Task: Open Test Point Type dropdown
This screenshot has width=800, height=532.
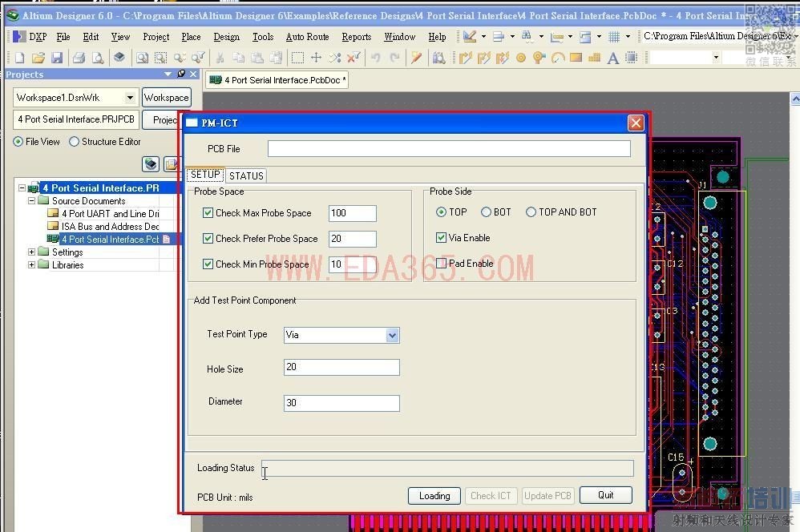Action: 392,335
